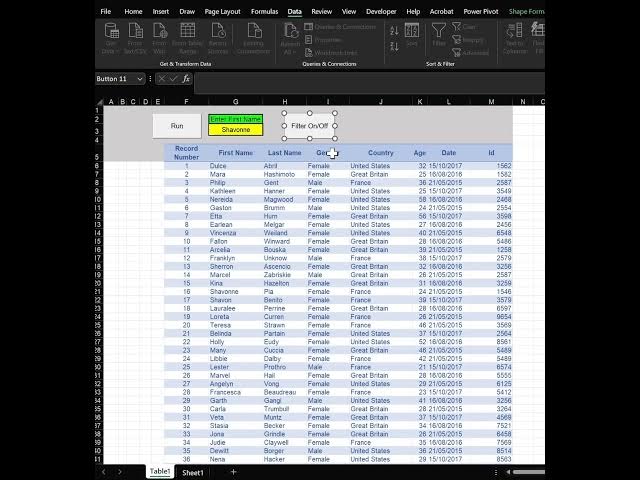Clear the applied filter

464,27
